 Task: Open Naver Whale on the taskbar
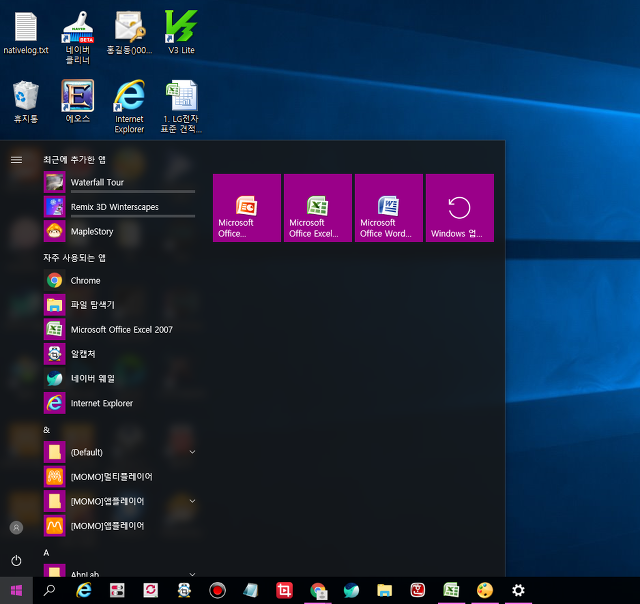(351, 590)
